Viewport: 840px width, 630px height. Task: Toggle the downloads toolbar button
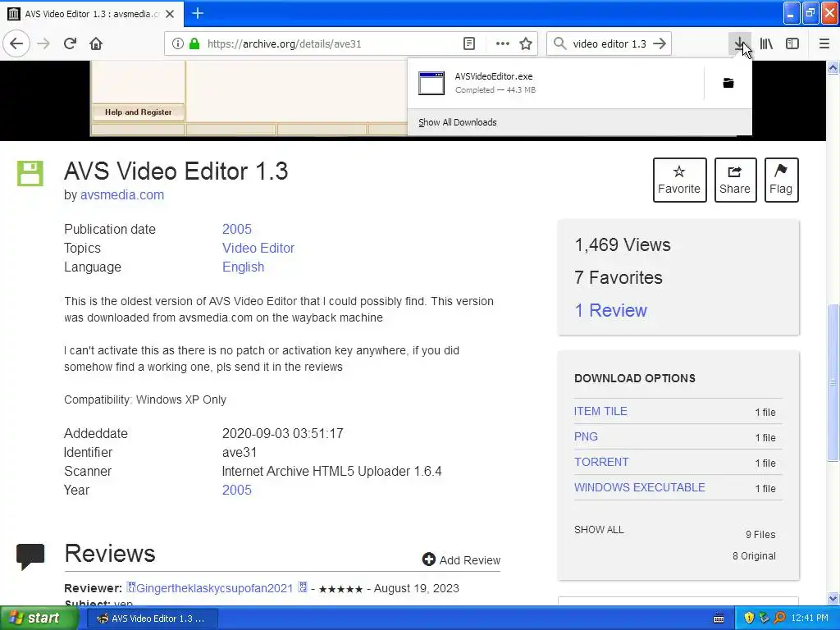(739, 43)
